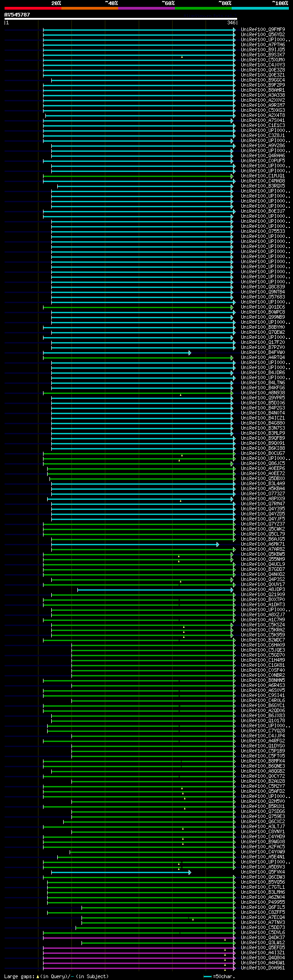Click the query end position 346
293x980 pixels.
click(231, 22)
